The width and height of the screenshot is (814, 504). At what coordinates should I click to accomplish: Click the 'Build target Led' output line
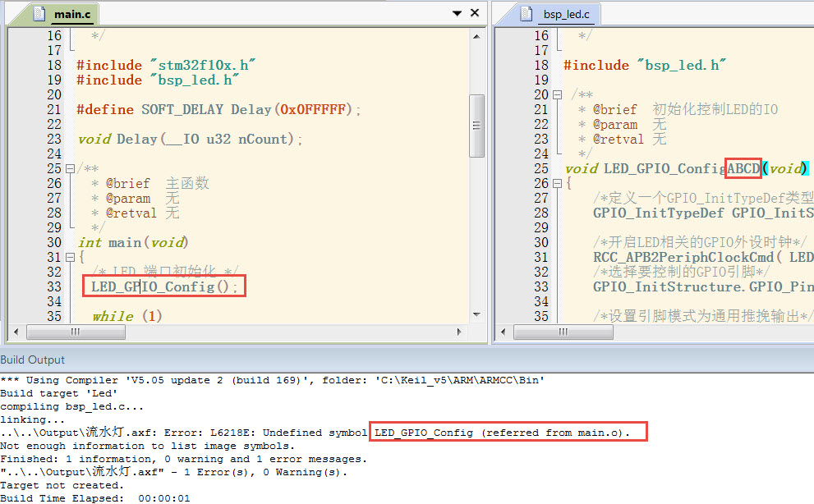tap(58, 393)
